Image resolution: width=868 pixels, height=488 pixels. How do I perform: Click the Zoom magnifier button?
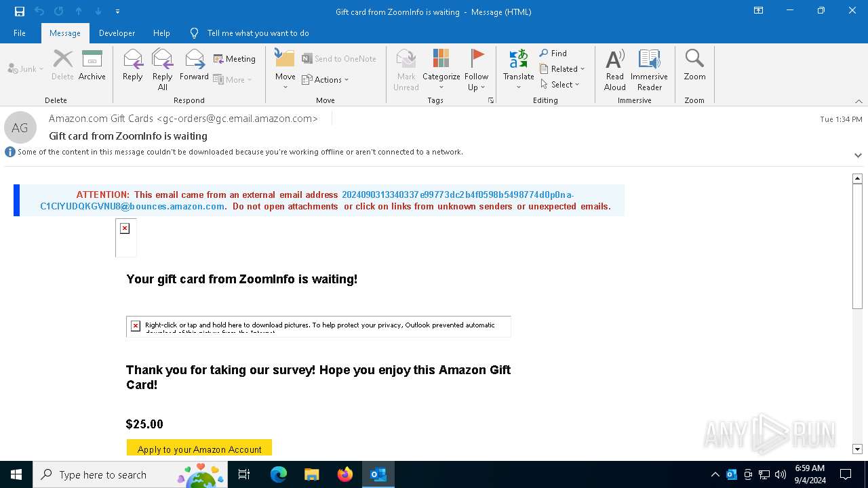coord(694,65)
